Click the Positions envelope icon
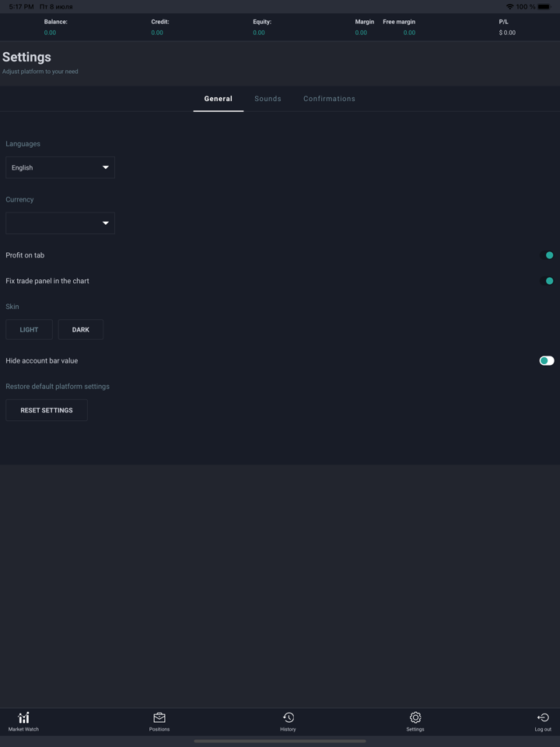Viewport: 560px width, 747px height. tap(159, 717)
